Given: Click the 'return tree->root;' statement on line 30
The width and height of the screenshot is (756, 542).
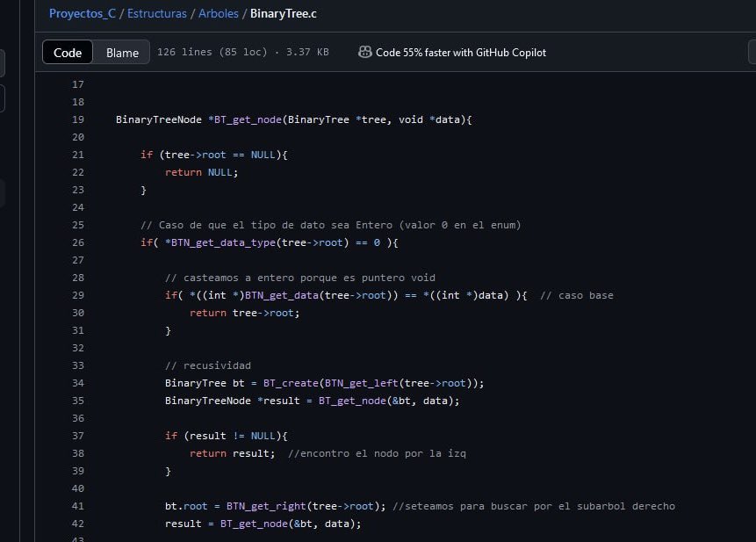Looking at the screenshot, I should coord(244,313).
